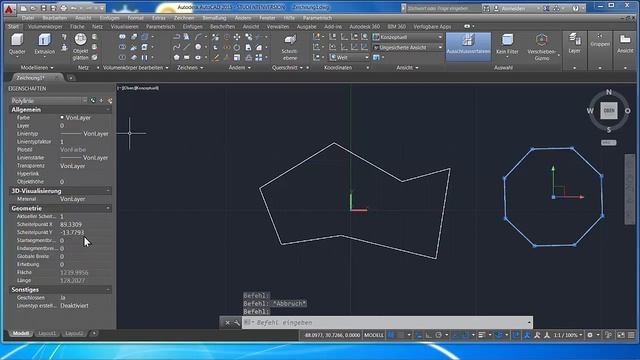This screenshot has height=360, width=640.
Task: Click the Anmelden sign-in button
Action: pyautogui.click(x=513, y=8)
